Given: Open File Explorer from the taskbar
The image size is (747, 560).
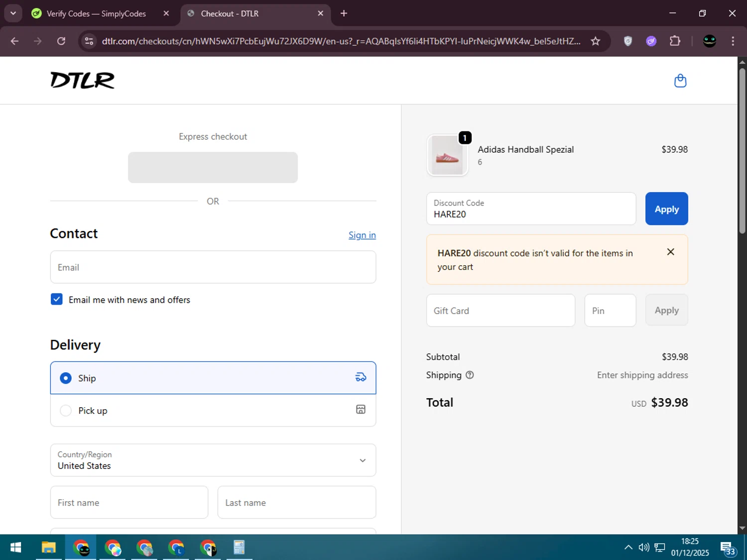Looking at the screenshot, I should point(48,548).
